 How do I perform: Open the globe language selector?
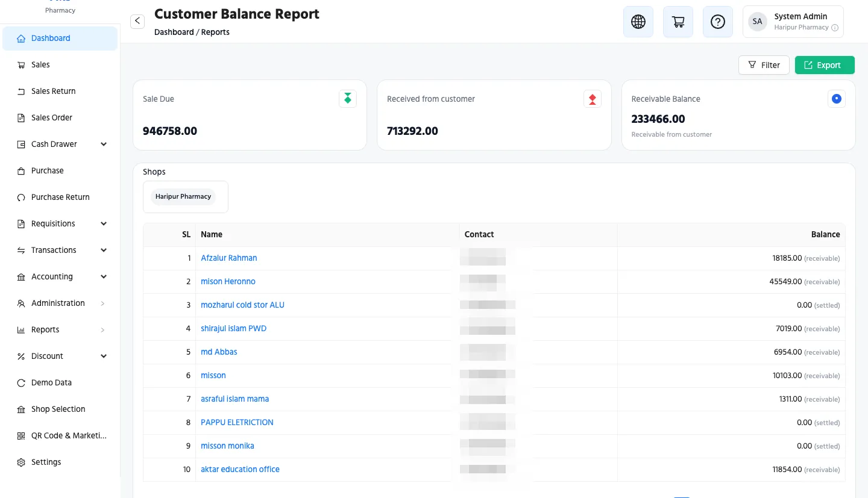[638, 22]
